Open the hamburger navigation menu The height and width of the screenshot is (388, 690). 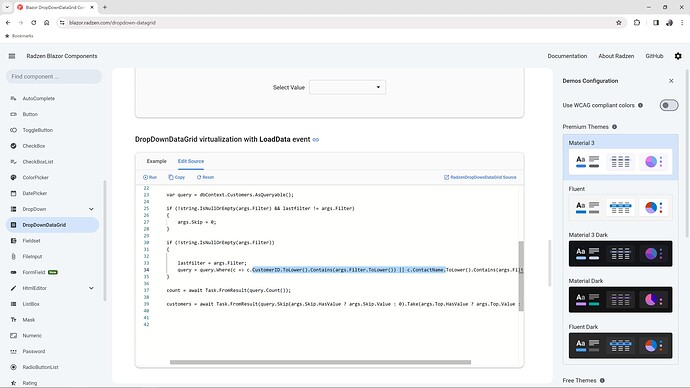(12, 56)
